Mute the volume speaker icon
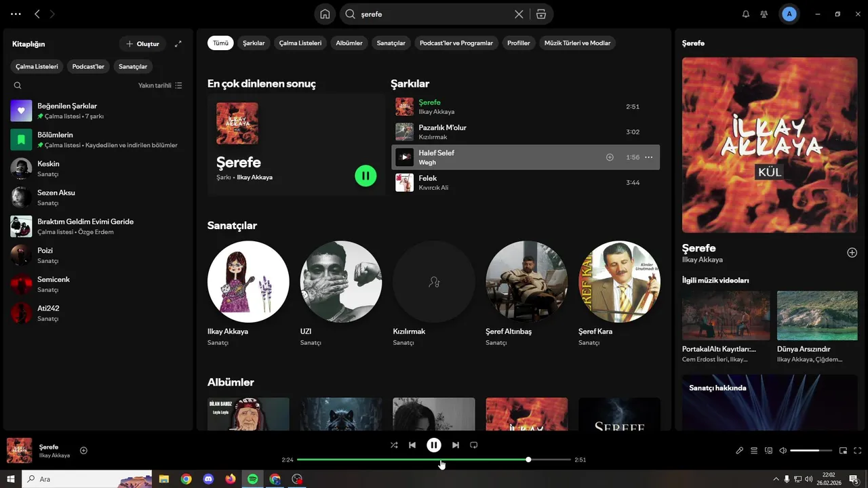868x488 pixels. (x=783, y=450)
